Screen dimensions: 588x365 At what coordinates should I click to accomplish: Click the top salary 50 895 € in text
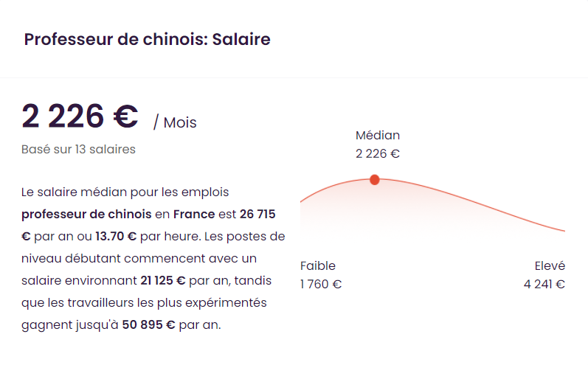[x=148, y=324]
